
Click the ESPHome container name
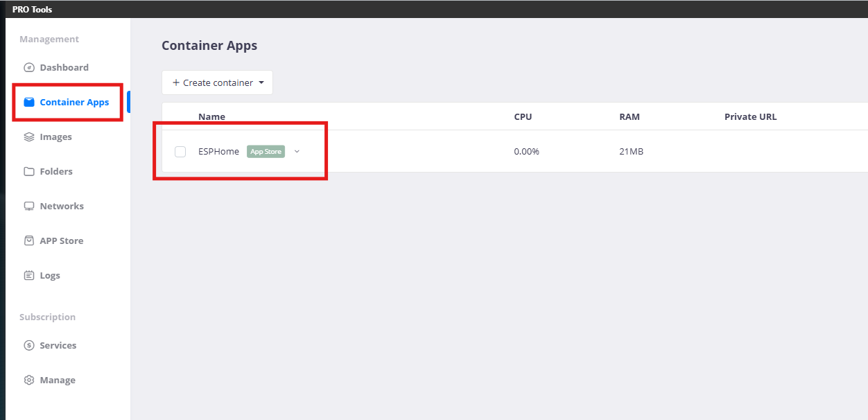218,151
